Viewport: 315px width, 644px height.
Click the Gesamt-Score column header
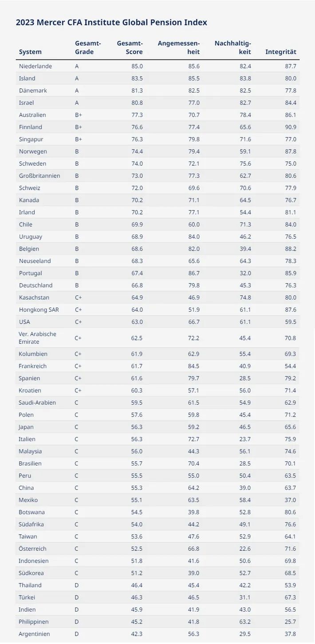[x=130, y=48]
